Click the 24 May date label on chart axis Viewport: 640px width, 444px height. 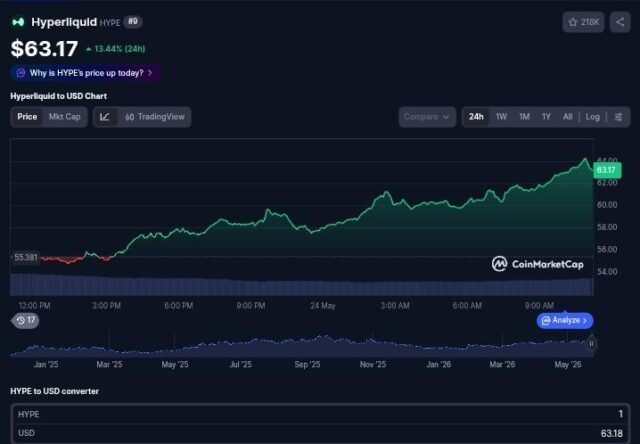[322, 306]
